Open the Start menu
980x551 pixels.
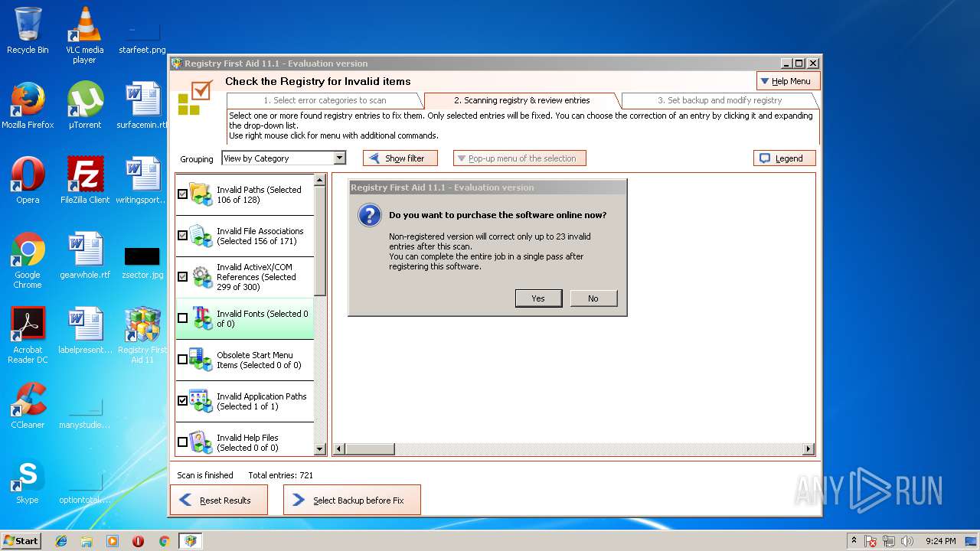21,541
